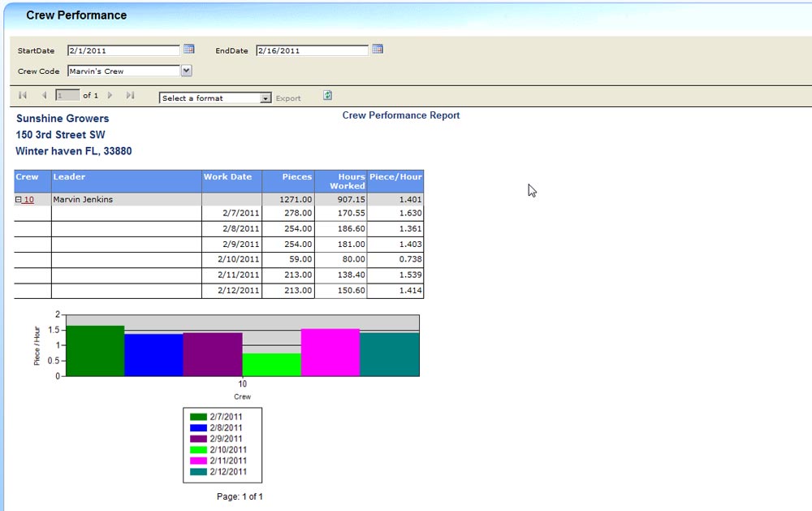Select the 2/9/2011 work date cell
Image resolution: width=812 pixels, height=511 pixels.
[232, 244]
